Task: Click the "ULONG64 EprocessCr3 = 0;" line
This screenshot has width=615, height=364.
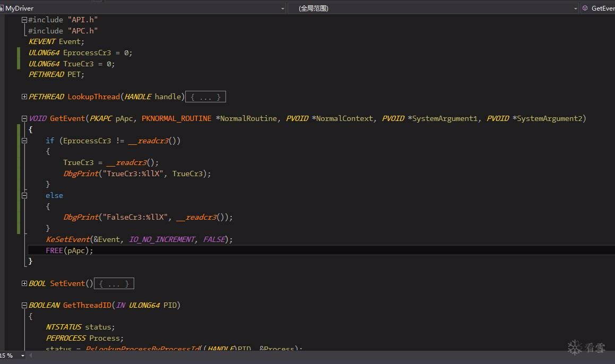Action: [x=81, y=53]
